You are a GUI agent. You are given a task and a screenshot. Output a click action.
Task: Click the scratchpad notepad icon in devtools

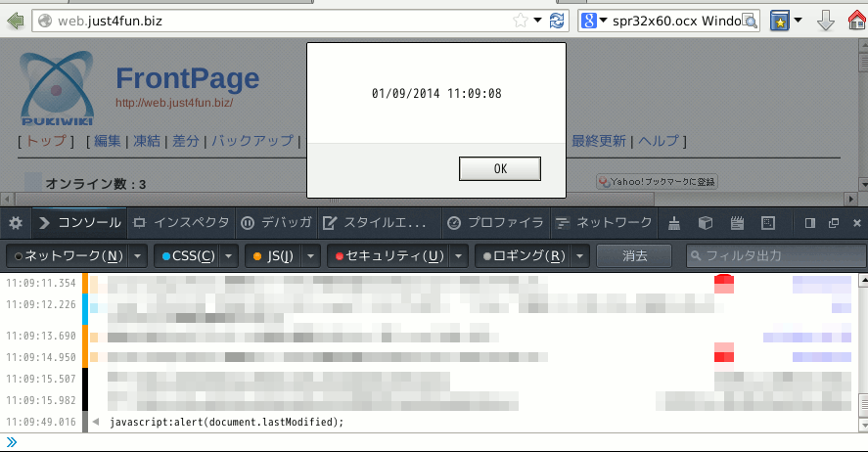click(x=737, y=223)
